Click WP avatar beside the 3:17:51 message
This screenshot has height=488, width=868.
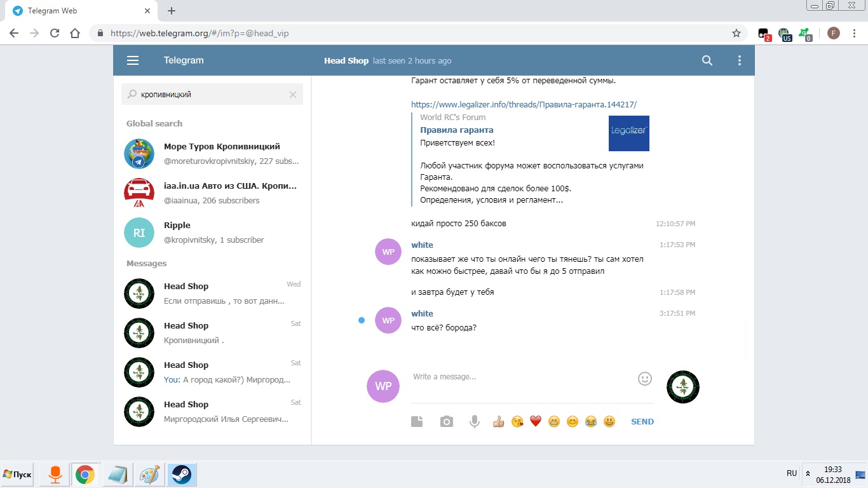point(388,320)
